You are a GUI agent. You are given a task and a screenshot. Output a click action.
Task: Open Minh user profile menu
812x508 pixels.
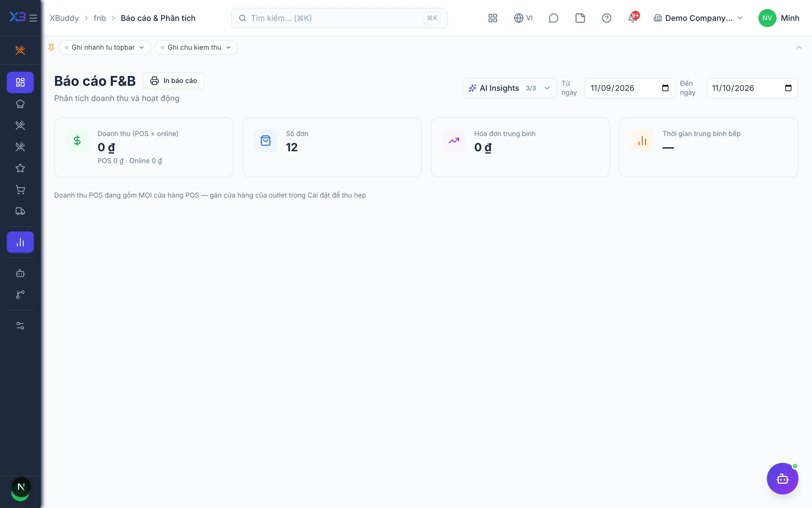pyautogui.click(x=779, y=18)
